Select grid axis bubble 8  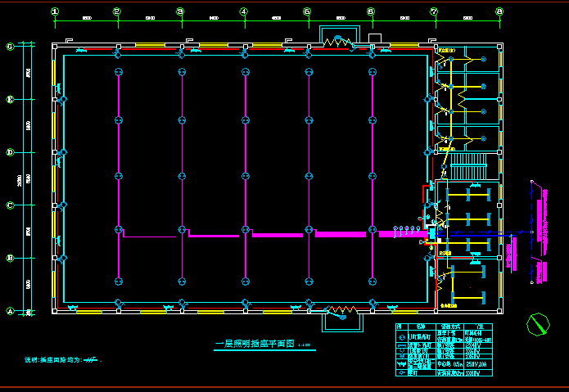(x=499, y=11)
